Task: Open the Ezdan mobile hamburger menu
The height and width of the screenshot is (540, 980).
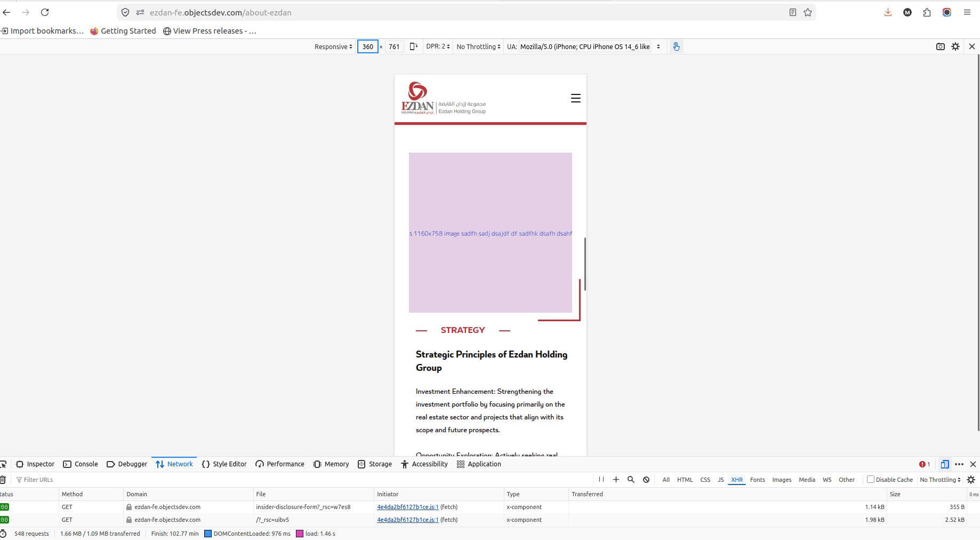Action: [x=576, y=98]
